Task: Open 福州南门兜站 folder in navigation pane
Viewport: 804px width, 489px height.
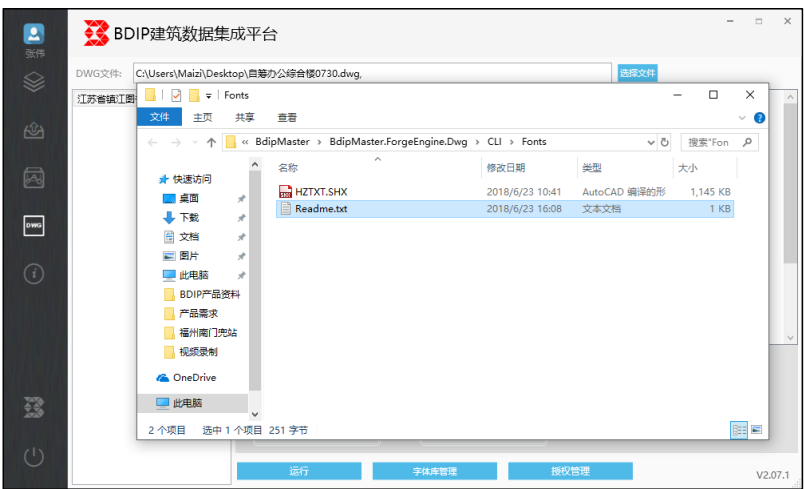Action: click(x=208, y=333)
